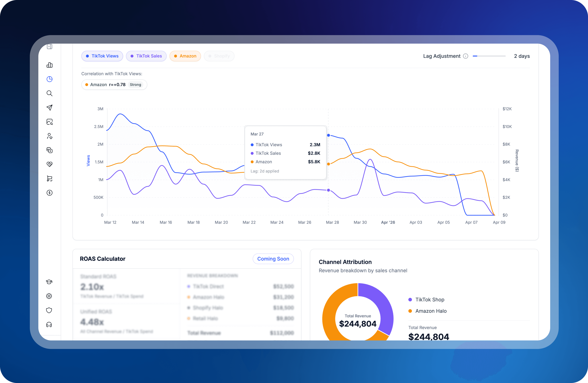
Task: Click the "Mar 27" tooltip date
Action: click(x=257, y=134)
